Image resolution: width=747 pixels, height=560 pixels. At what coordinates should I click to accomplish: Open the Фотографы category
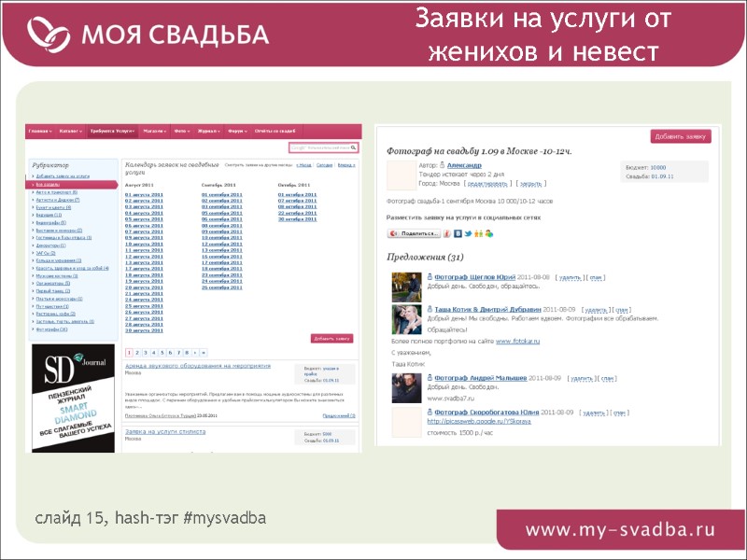coord(51,329)
